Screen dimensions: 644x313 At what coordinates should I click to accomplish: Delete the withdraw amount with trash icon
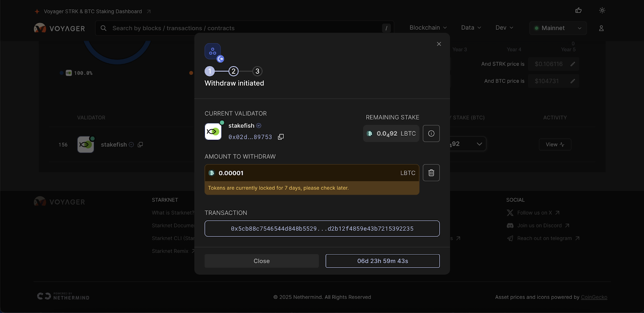pyautogui.click(x=431, y=173)
